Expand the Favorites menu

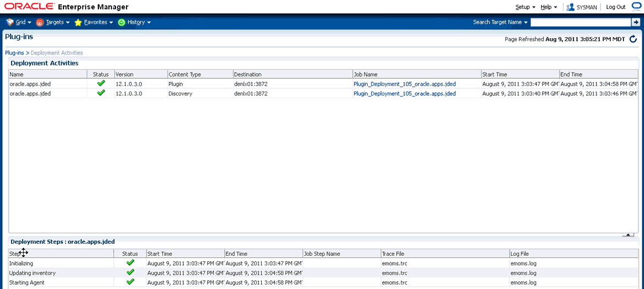[98, 22]
